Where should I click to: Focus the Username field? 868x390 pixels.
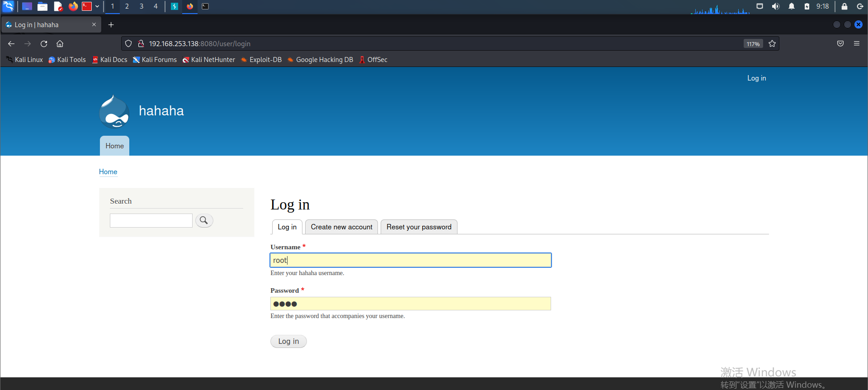click(x=410, y=260)
